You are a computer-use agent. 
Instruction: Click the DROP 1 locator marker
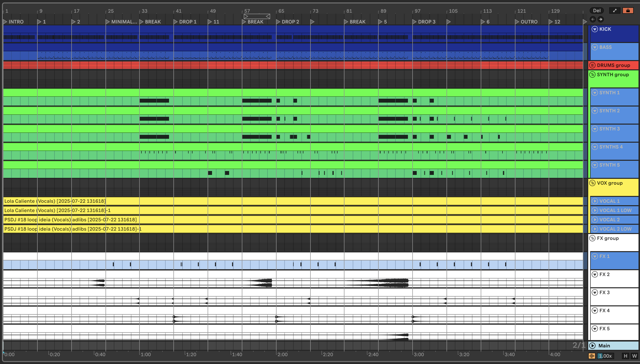pos(185,22)
